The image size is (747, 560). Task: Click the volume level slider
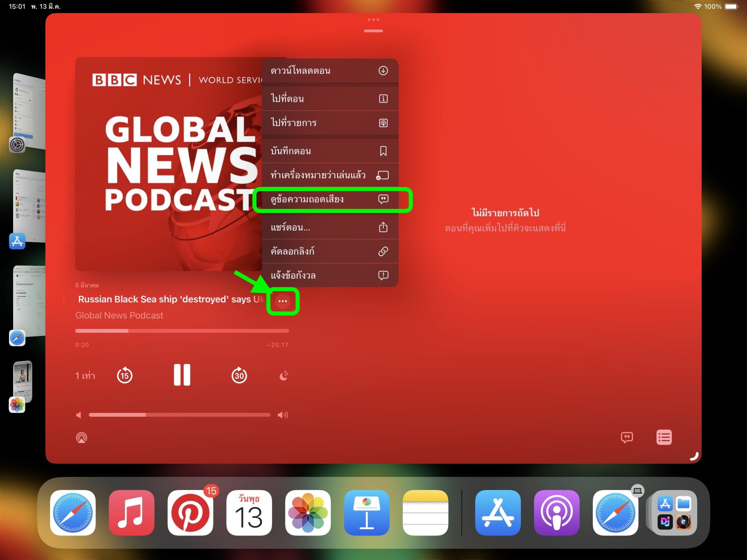point(179,415)
